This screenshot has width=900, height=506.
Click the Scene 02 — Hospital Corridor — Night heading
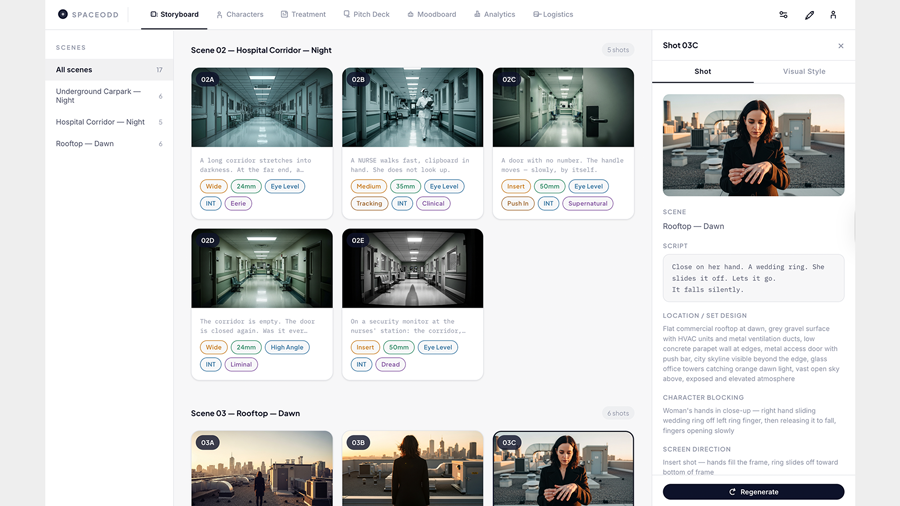pos(261,50)
